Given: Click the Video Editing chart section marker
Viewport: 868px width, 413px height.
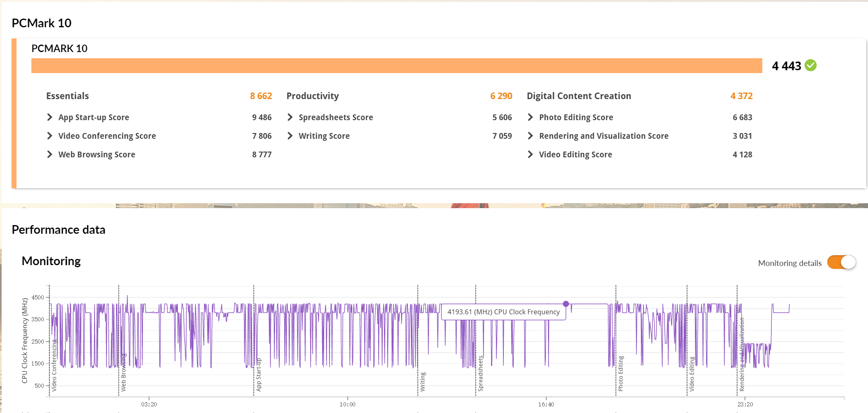Looking at the screenshot, I should 692,374.
